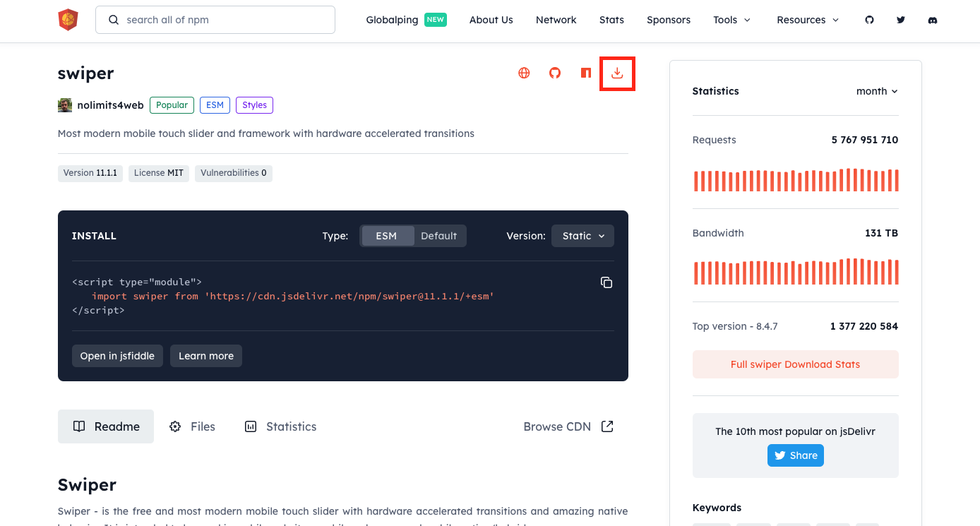Select the ESM install type
Screen dimensions: 980x526
(387, 235)
